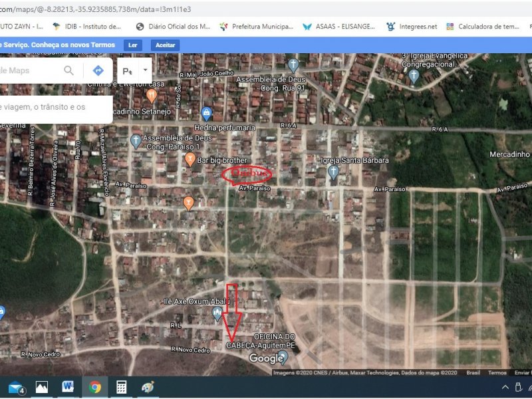Select the OFICINA DO CABEÇA-AquitemPE pin
Image resolution: width=532 pixels, height=399 pixels.
283,357
